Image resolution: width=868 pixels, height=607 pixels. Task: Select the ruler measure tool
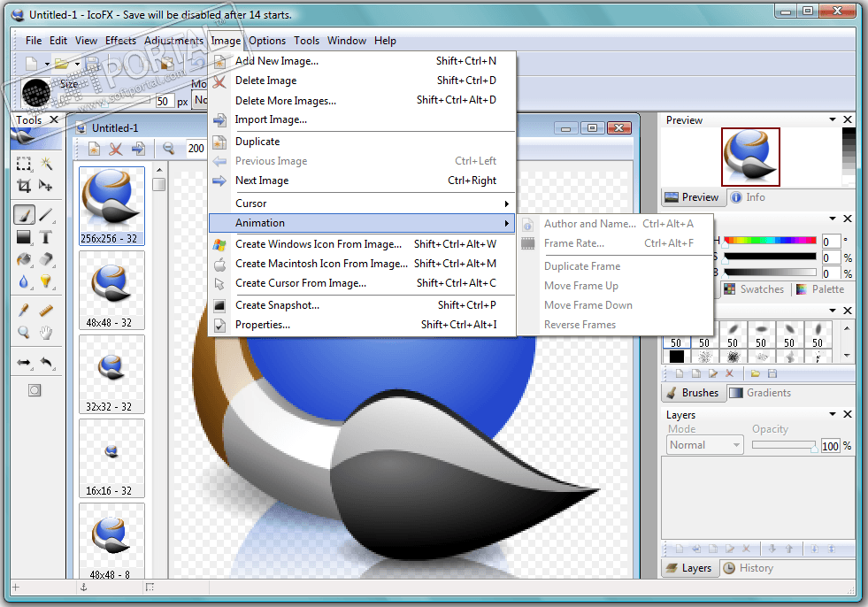[x=46, y=311]
